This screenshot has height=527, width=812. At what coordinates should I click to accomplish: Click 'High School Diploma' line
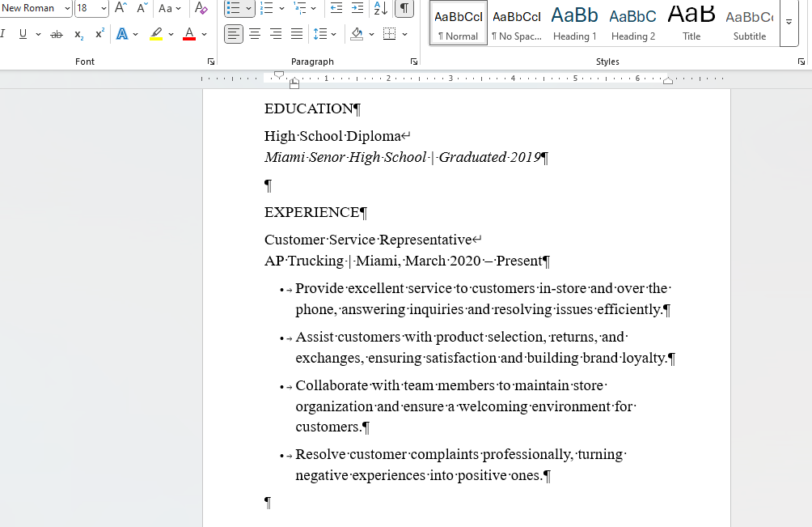tap(332, 136)
